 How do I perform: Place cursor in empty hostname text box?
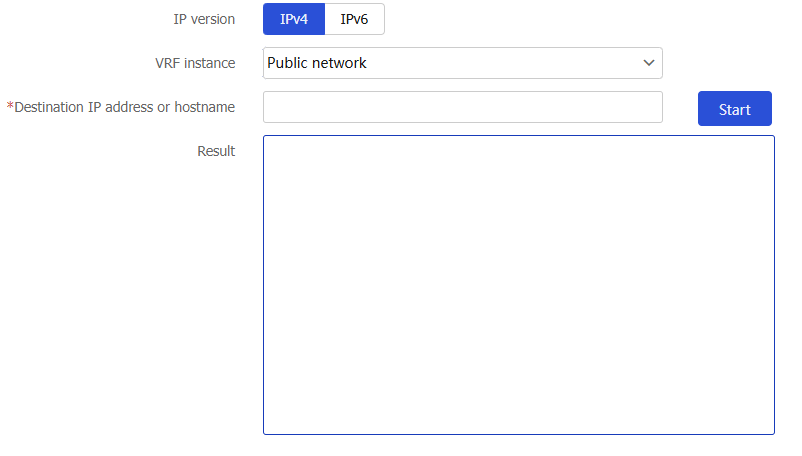pyautogui.click(x=463, y=107)
